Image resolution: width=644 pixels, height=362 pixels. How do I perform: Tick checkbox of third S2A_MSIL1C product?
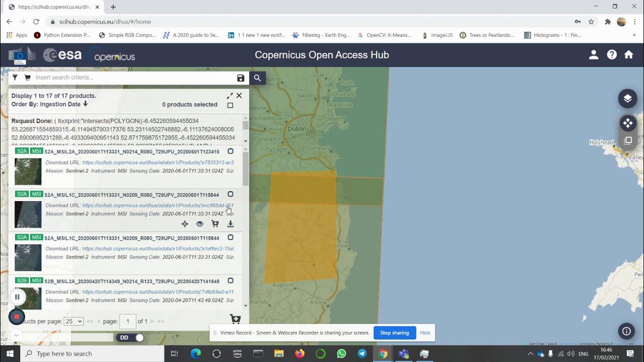tap(230, 237)
